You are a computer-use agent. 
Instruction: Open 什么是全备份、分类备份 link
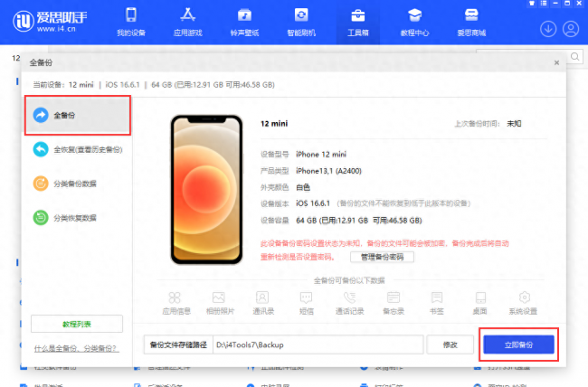77,348
